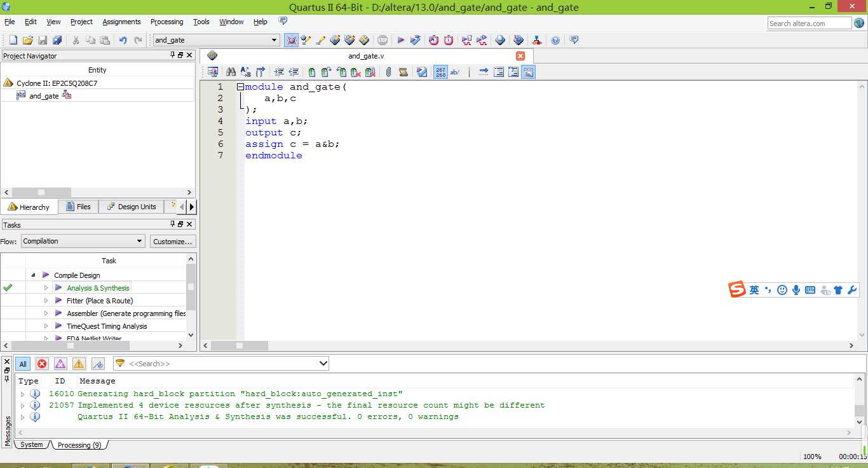This screenshot has width=868, height=468.
Task: Show more Project Navigator tabs with the right arrow
Action: pos(192,207)
